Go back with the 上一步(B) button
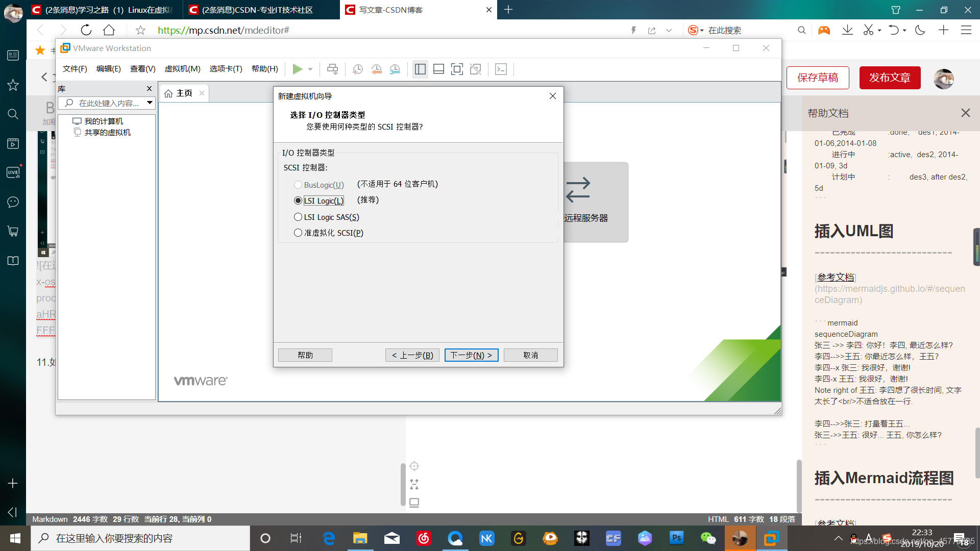Screen dimensions: 980x551 pyautogui.click(x=412, y=355)
